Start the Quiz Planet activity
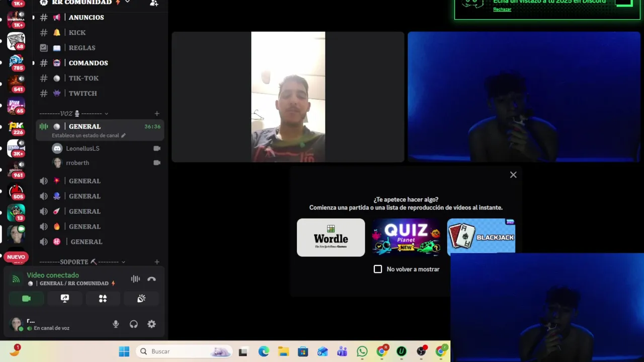Image resolution: width=644 pixels, height=362 pixels. pyautogui.click(x=406, y=237)
